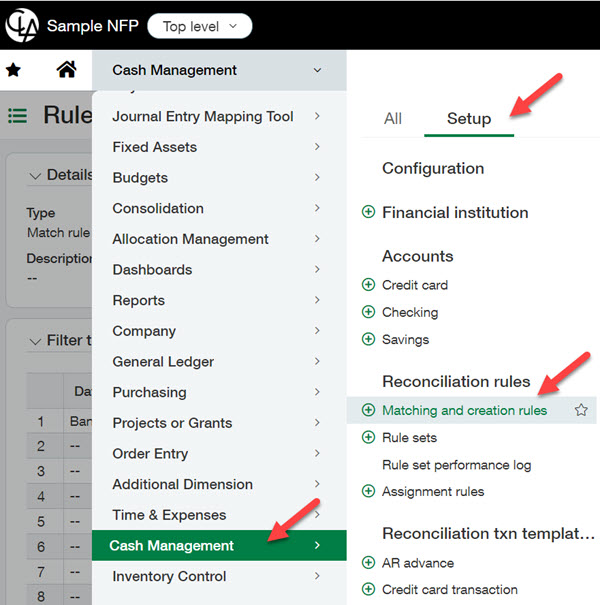
Task: Open the General Ledger menu item
Action: pos(163,362)
